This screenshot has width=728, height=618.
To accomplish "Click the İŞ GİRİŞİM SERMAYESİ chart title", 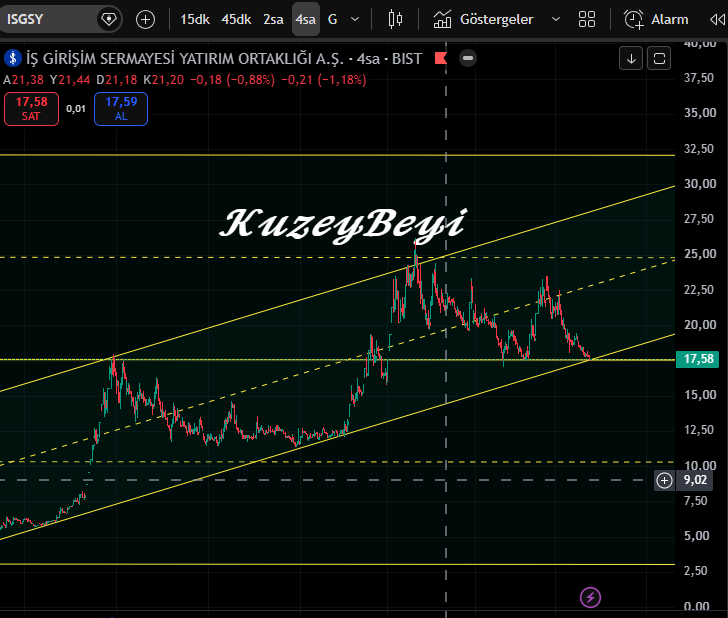I will (185, 59).
